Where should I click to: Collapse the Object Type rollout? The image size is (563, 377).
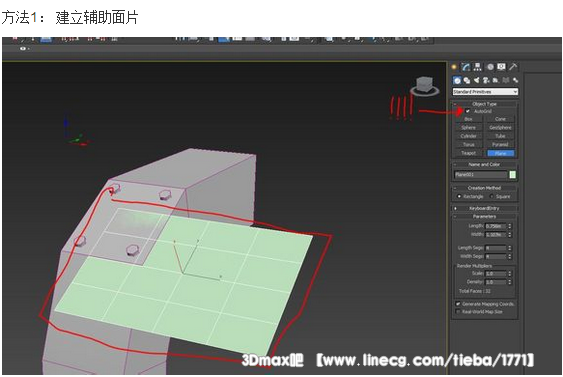(484, 104)
